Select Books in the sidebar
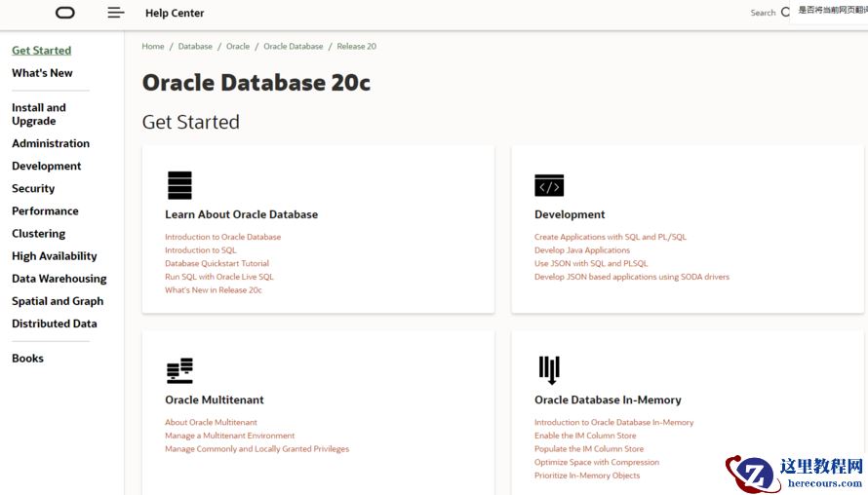The width and height of the screenshot is (868, 495). (27, 359)
